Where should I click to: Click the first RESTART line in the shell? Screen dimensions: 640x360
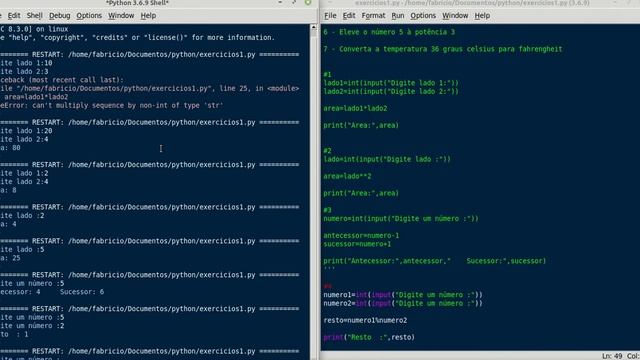[x=149, y=54]
